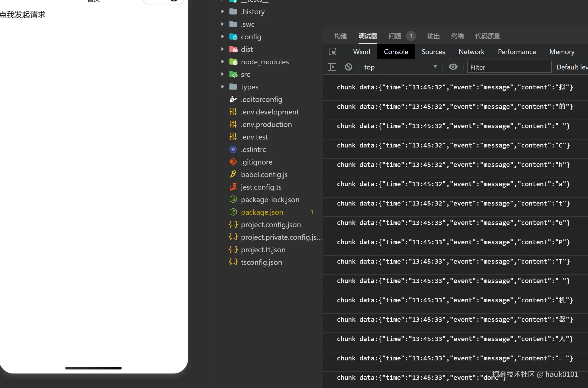Click the element inspector arrow icon
This screenshot has height=388, width=588.
click(x=332, y=52)
